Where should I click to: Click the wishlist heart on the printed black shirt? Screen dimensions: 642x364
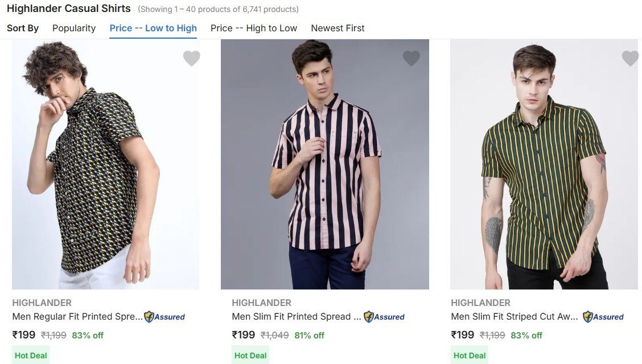tap(192, 58)
